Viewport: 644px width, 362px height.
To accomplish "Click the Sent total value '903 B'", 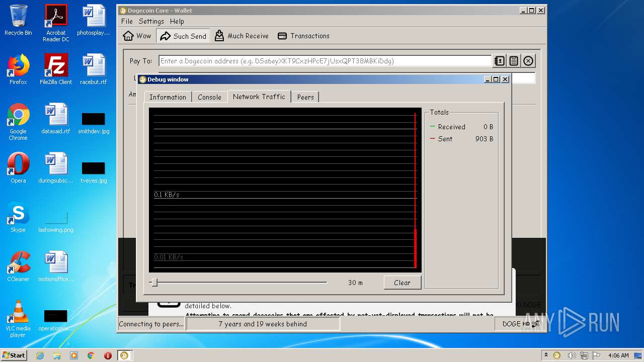I will point(484,139).
